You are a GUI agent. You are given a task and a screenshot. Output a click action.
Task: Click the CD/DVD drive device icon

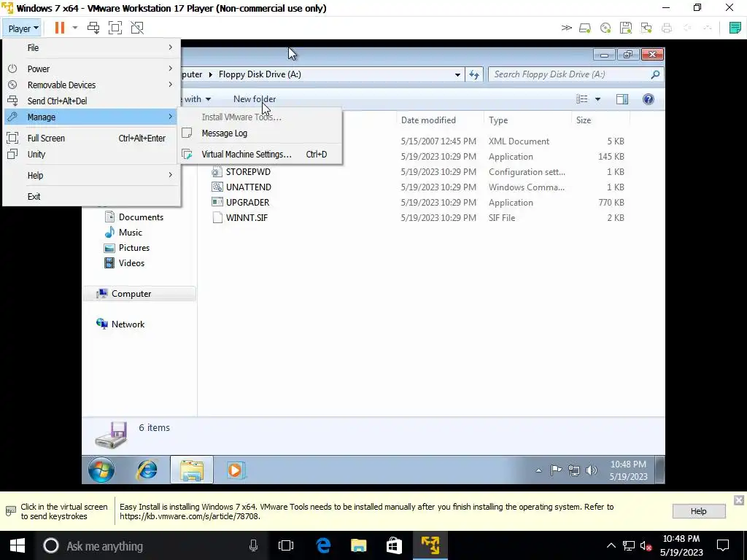coord(605,28)
